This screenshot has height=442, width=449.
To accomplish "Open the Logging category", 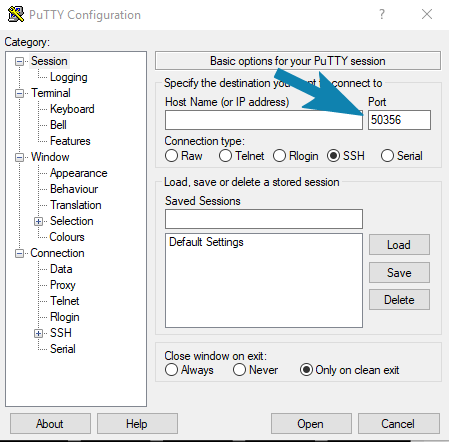I will click(69, 77).
